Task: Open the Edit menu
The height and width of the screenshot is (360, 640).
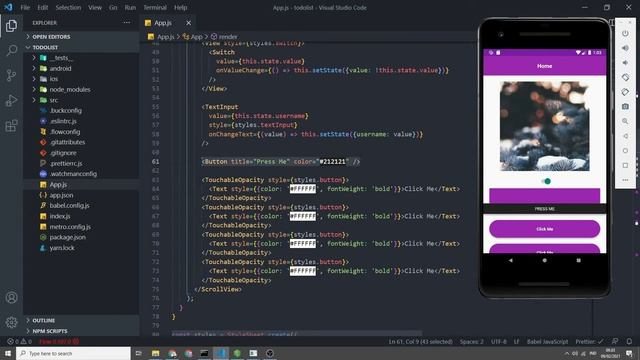Action: click(42, 7)
